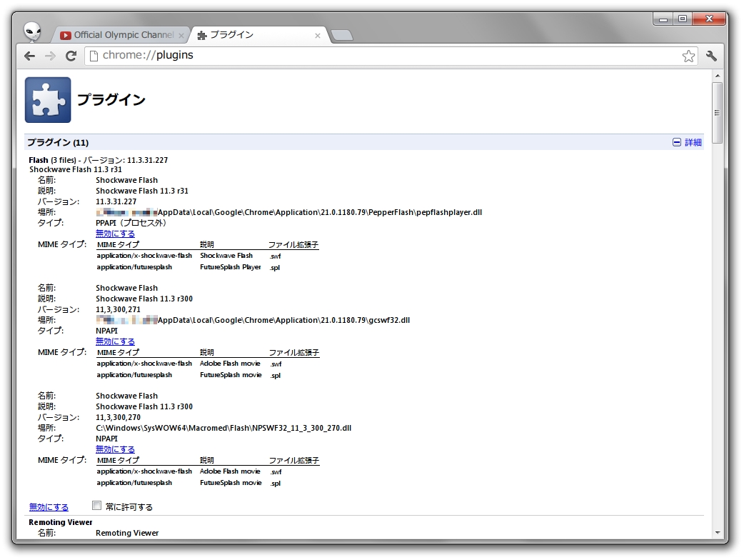Click 無効にする at the bottom left
Image resolution: width=744 pixels, height=560 pixels.
coord(49,506)
